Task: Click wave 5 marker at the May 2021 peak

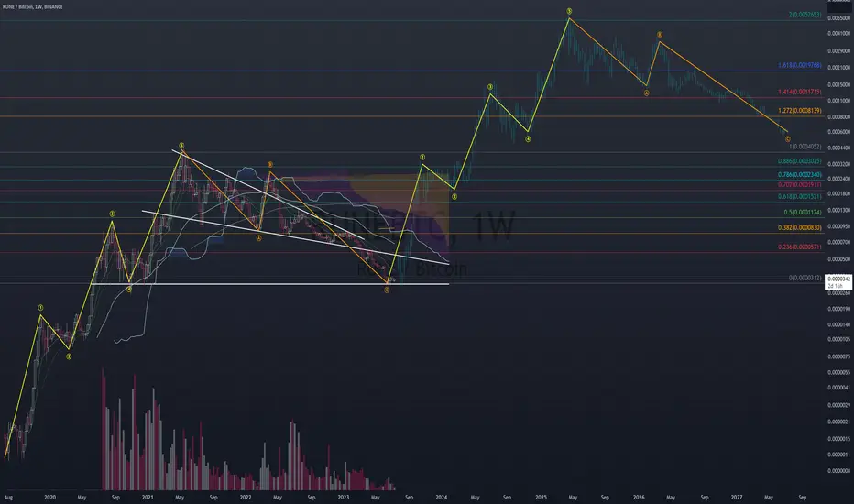Action: pyautogui.click(x=181, y=146)
